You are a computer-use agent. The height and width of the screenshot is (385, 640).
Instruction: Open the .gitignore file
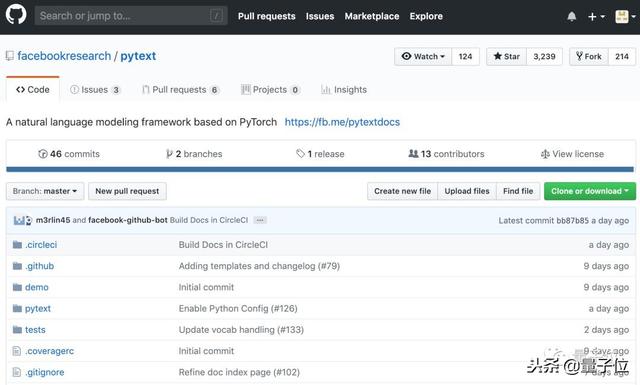(44, 372)
